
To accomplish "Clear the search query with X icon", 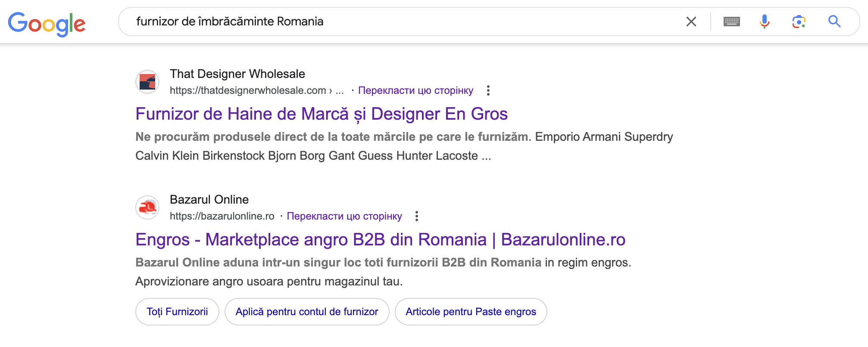I will coord(691,22).
